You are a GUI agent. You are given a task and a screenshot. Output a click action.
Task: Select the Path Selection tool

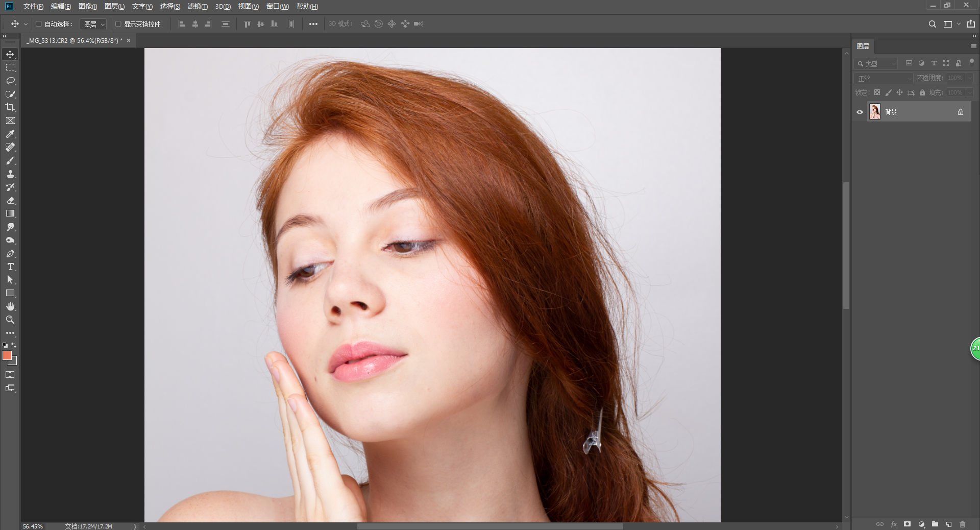pyautogui.click(x=10, y=280)
